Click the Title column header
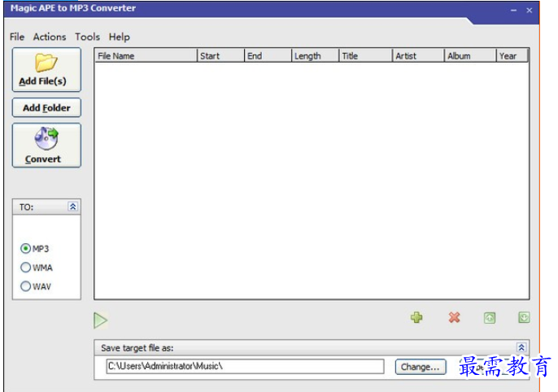Viewport: 558px width, 392px height. click(365, 56)
